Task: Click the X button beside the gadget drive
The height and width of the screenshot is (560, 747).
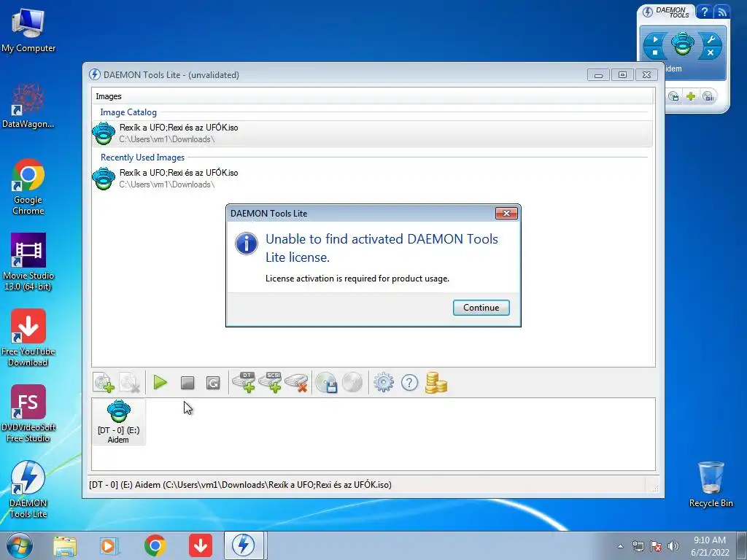Action: point(711,52)
